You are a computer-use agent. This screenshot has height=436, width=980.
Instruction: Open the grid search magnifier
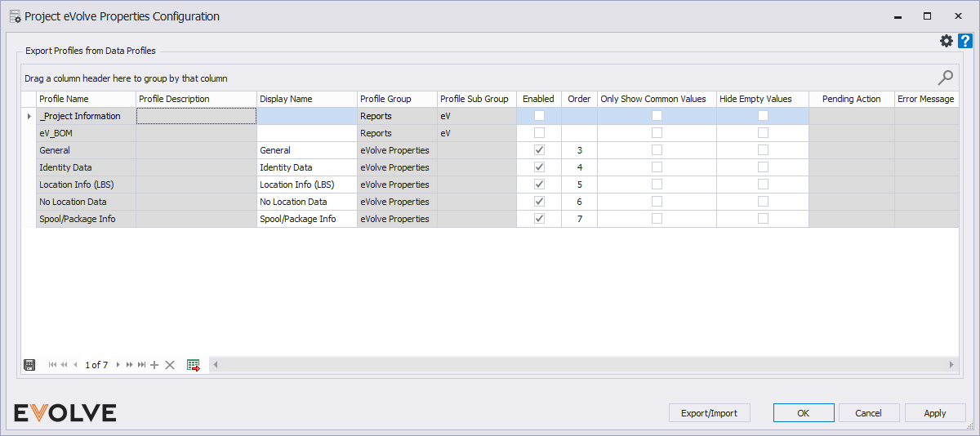(945, 78)
